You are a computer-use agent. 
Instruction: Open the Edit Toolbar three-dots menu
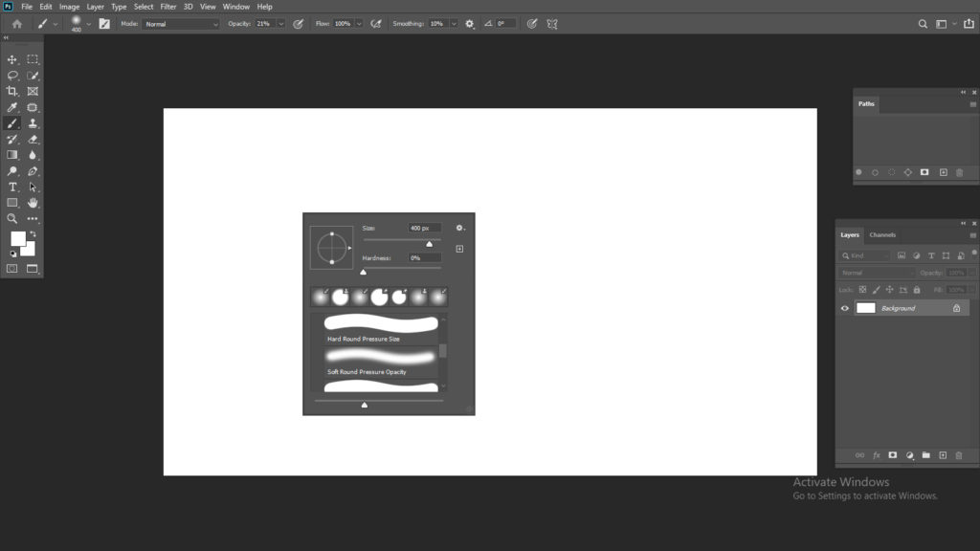[x=33, y=219]
